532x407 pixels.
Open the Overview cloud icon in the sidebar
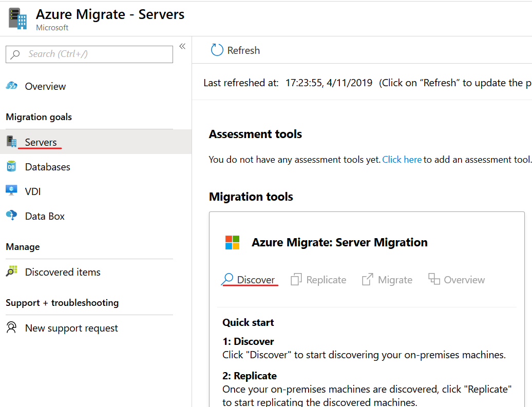click(11, 86)
